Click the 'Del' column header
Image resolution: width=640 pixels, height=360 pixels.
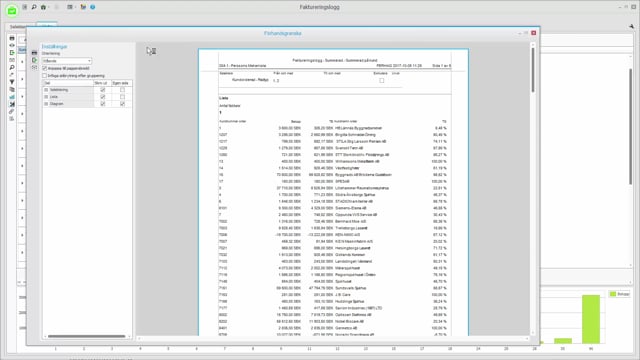[68, 83]
